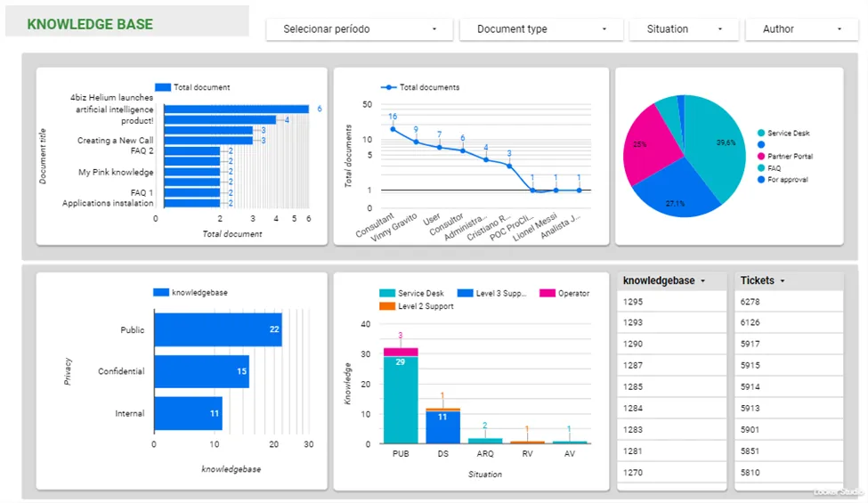Select knowledgebase cell 1287

point(671,365)
